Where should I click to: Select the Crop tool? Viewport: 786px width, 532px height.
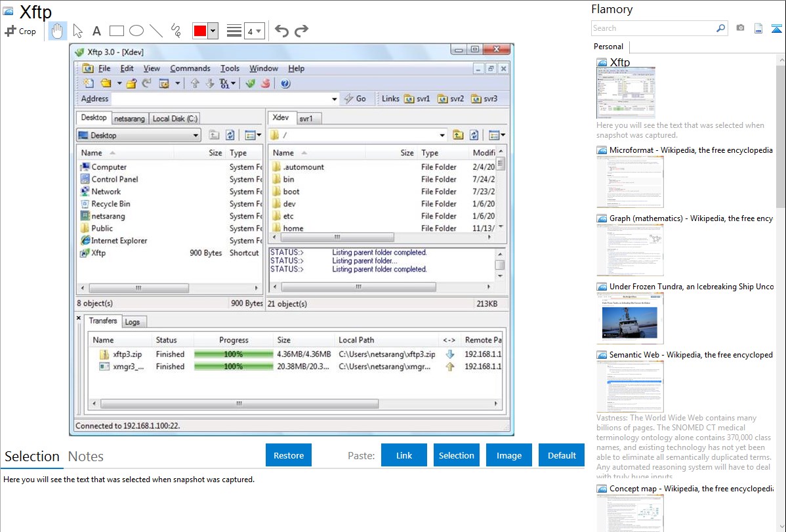pos(20,31)
